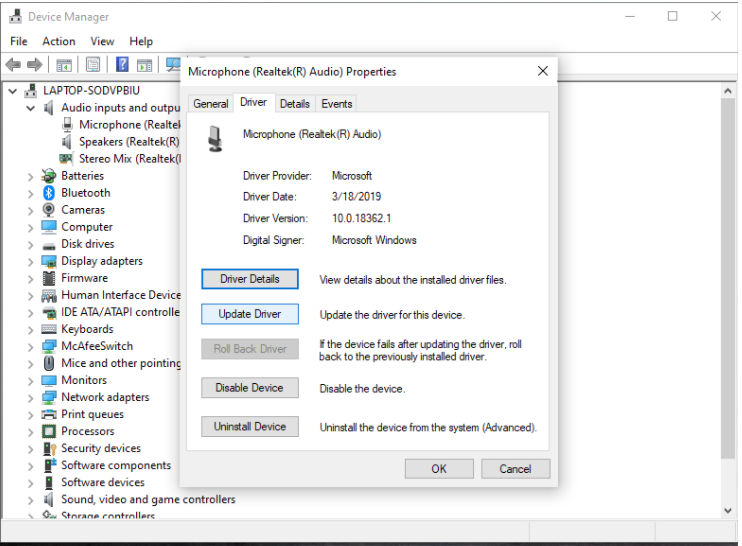Click the vertical scrollbar thumb in device tree
This screenshot has width=742, height=546.
coord(728,278)
